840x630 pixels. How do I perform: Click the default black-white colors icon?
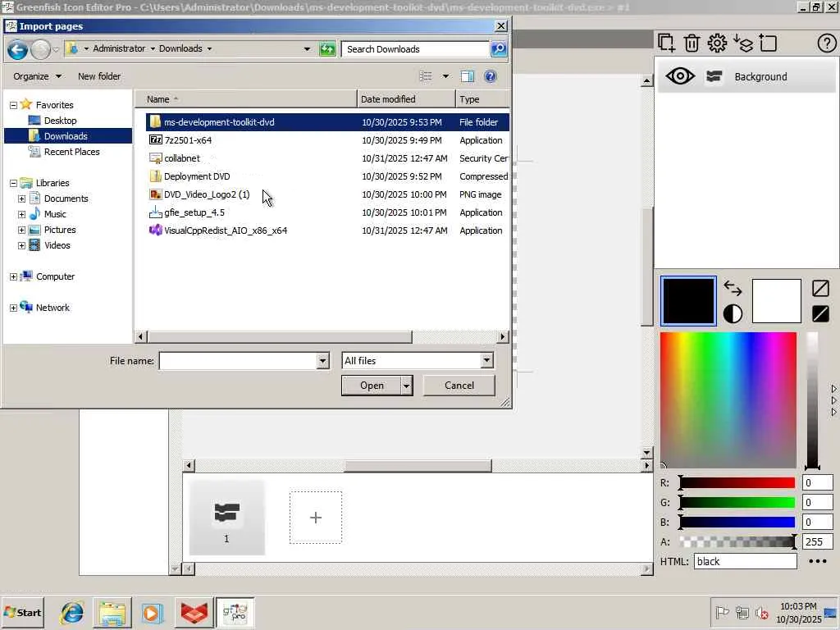tap(733, 313)
